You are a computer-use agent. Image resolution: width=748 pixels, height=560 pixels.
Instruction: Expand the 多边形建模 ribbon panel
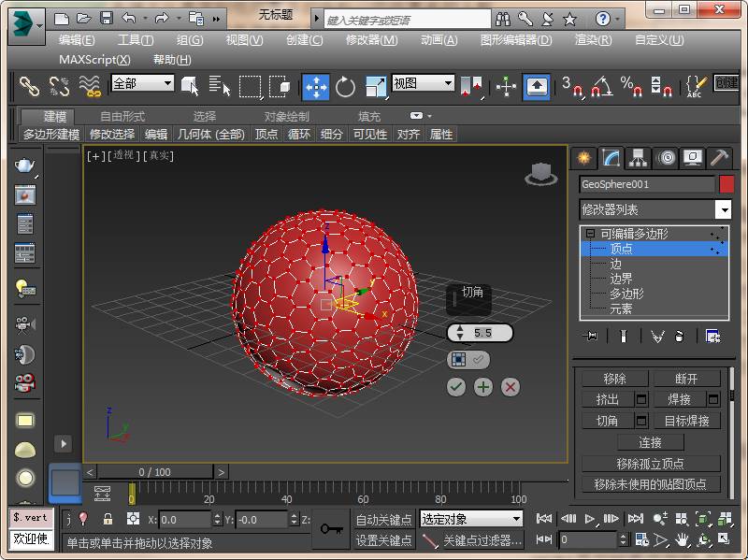pos(51,135)
